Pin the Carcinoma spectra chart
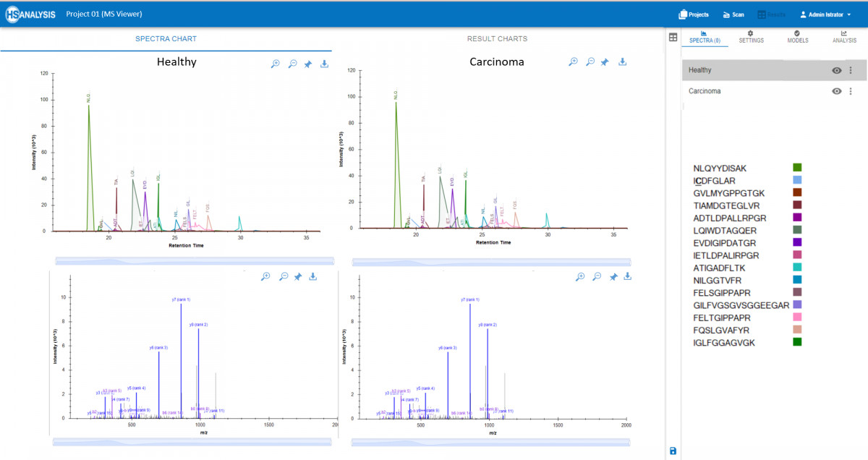Screen dimensions: 868x460 point(606,62)
